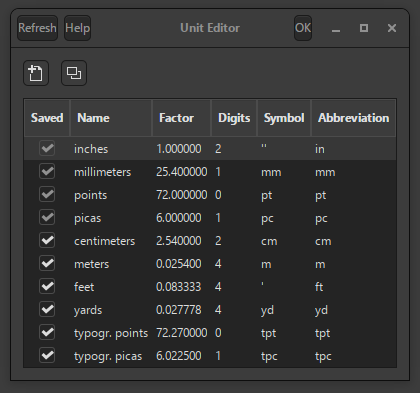Viewport: 420px width, 393px height.
Task: Sort by the Name column header
Action: tap(111, 118)
